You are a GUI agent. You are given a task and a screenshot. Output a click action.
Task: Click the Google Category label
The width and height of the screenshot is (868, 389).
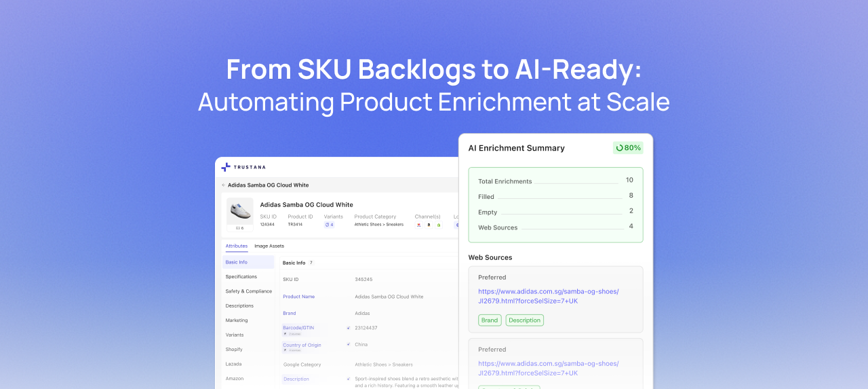click(302, 365)
